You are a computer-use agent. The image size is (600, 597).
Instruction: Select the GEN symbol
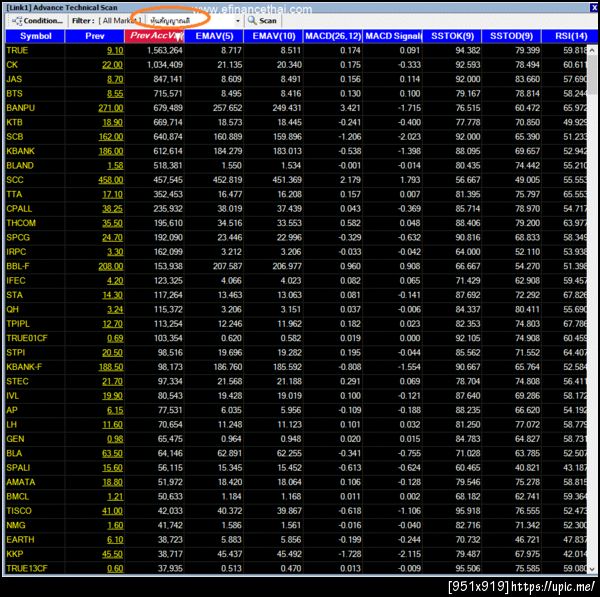tap(15, 439)
